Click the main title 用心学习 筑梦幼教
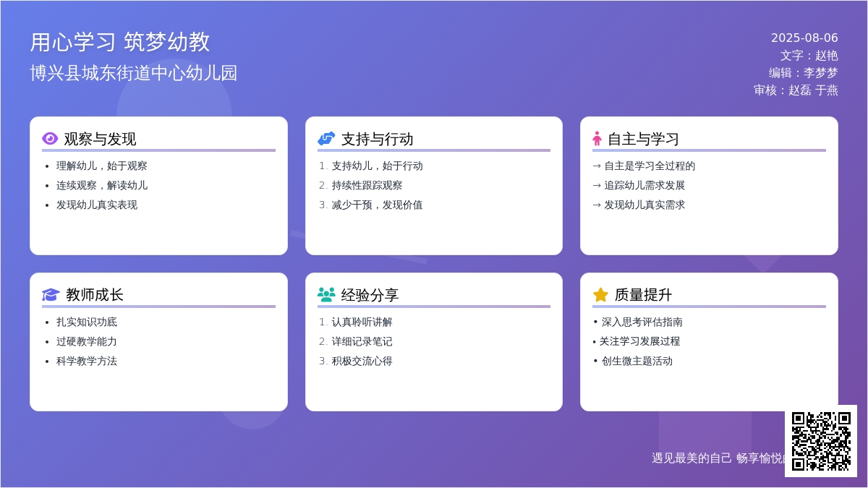Viewport: 868px width, 488px height. click(120, 42)
